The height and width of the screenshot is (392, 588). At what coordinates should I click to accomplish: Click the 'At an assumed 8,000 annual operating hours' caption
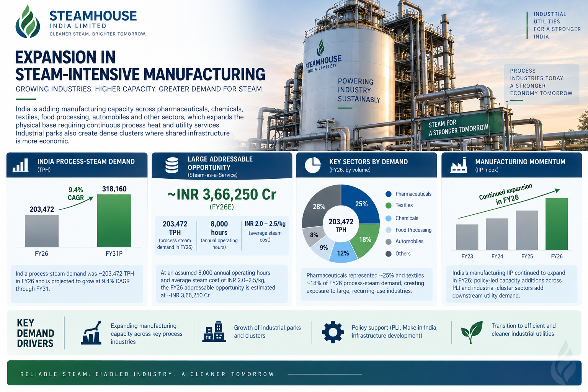[x=218, y=284]
